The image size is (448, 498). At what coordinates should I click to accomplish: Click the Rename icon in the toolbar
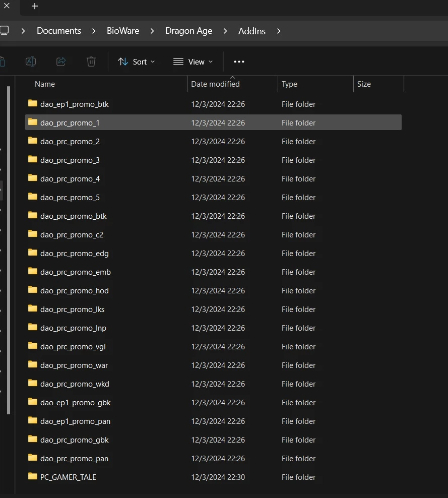[x=31, y=61]
